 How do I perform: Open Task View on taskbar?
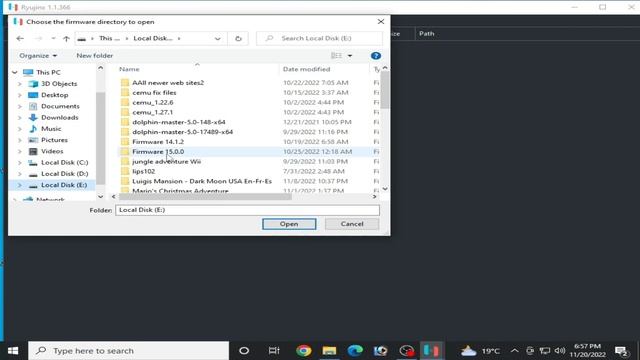(274, 351)
